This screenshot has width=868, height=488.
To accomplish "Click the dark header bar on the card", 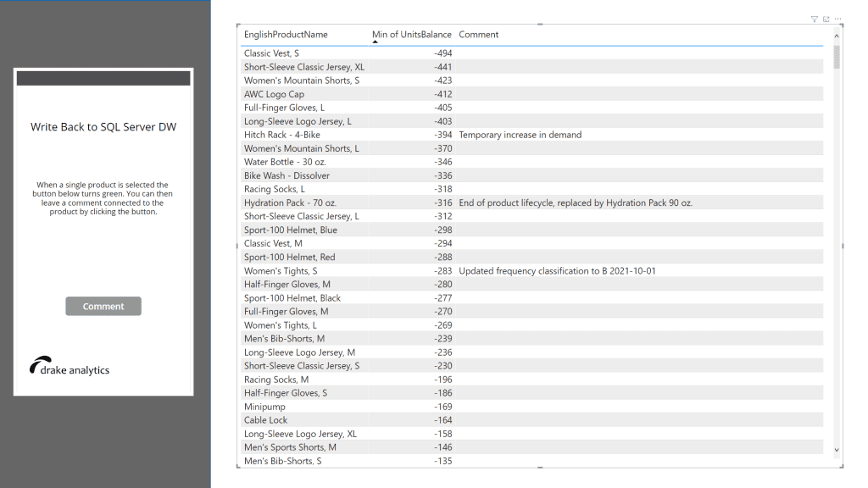I will [x=103, y=78].
